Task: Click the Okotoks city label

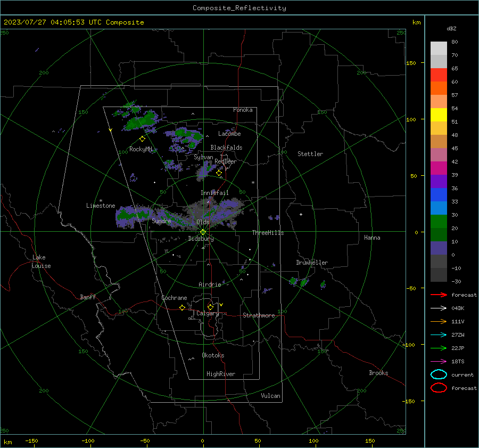Action: pos(213,355)
